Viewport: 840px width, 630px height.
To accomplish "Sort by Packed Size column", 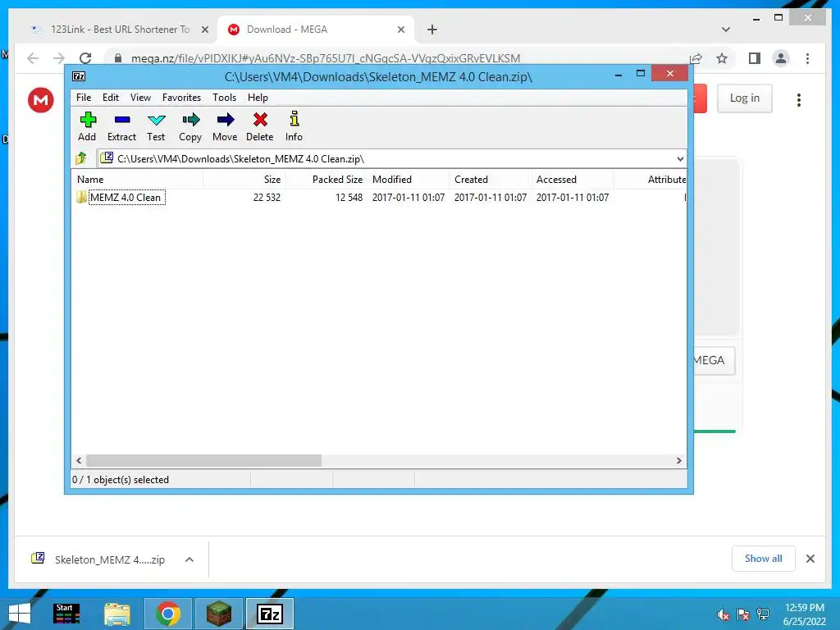I will tap(326, 180).
